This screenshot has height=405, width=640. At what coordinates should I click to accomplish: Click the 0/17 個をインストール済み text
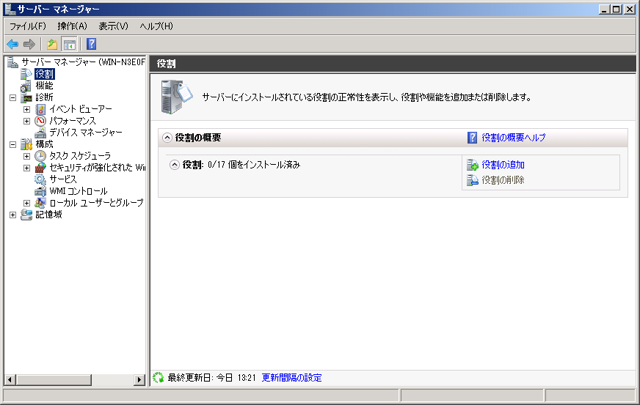(x=253, y=165)
